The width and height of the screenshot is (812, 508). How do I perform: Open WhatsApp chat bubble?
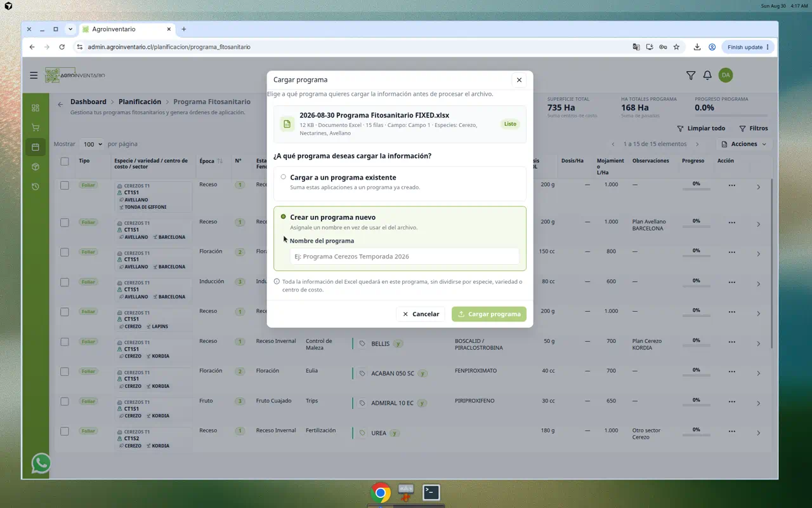pyautogui.click(x=41, y=463)
